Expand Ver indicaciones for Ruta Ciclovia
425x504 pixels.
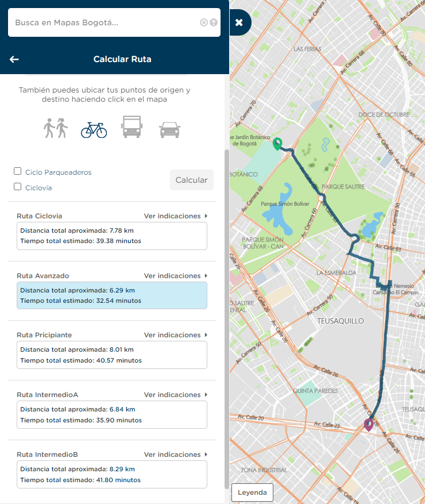[x=175, y=216]
